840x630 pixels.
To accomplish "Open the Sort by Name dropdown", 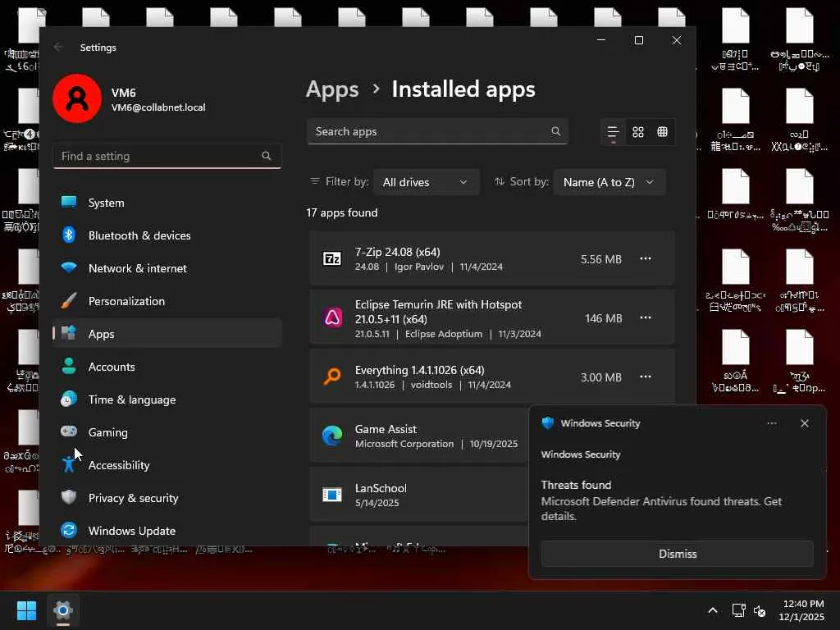I will (609, 182).
